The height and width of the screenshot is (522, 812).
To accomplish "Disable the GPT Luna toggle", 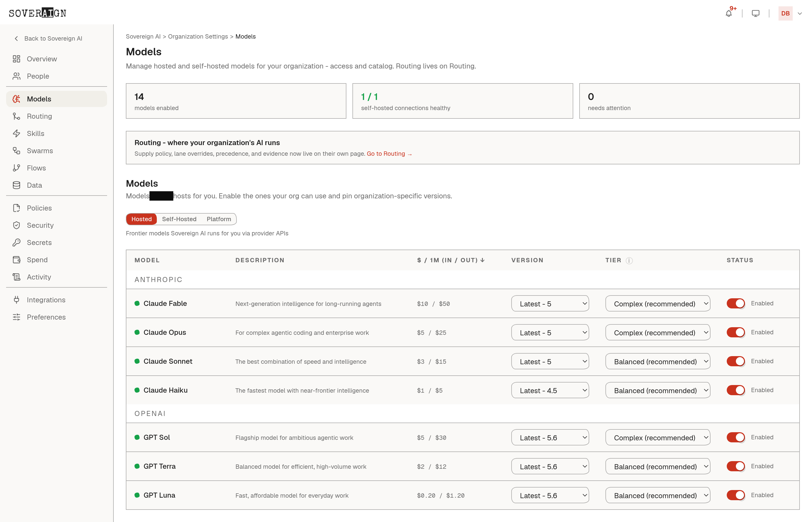I will [735, 495].
